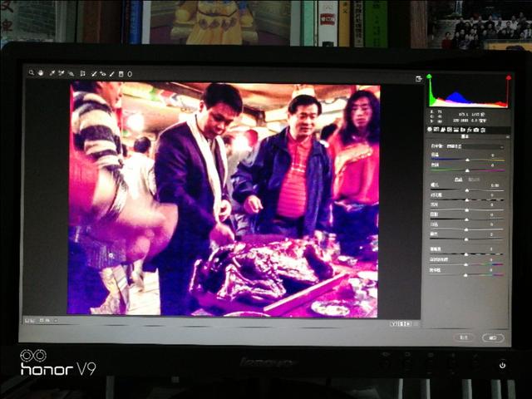The width and height of the screenshot is (532, 399).
Task: Click the Temperature value field
Action: click(493, 155)
